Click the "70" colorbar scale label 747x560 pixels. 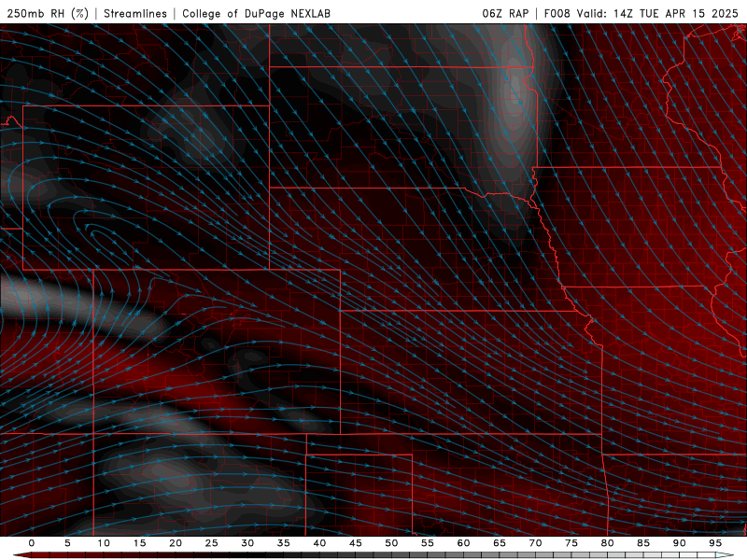click(x=535, y=543)
